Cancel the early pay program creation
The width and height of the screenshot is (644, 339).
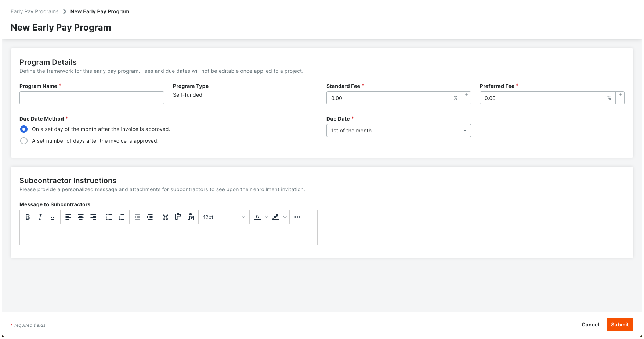click(x=590, y=325)
